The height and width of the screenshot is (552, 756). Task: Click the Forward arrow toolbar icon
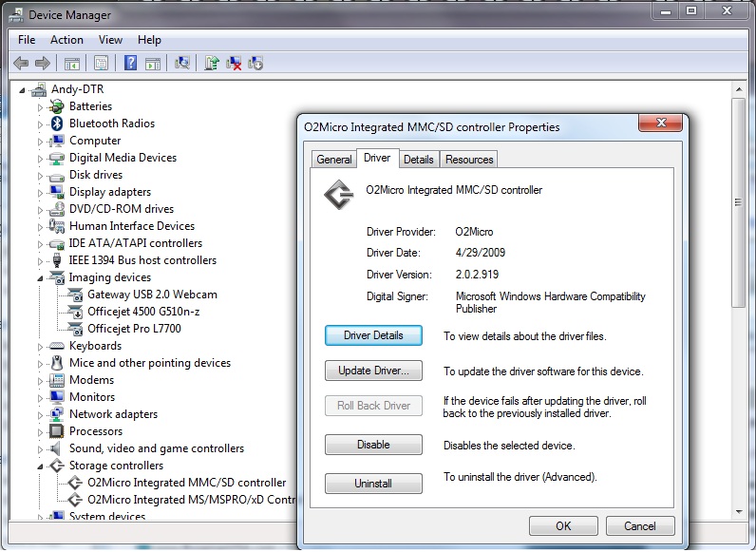click(x=43, y=64)
